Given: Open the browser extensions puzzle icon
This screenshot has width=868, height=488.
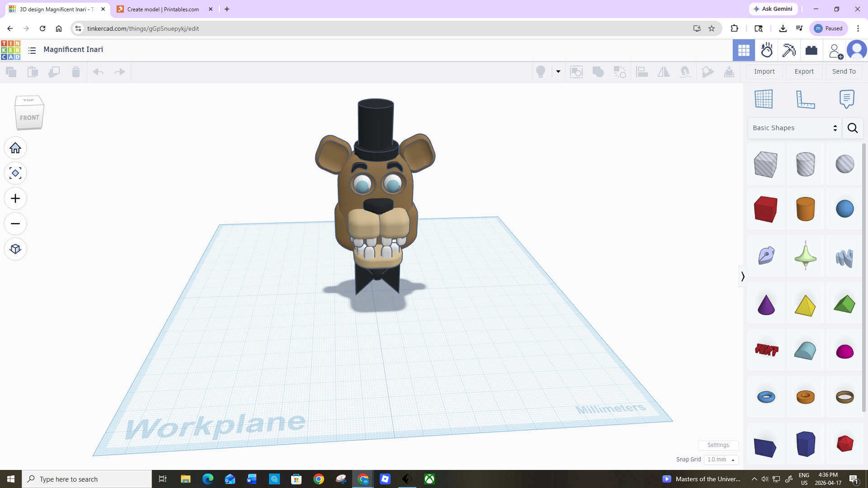Looking at the screenshot, I should (734, 28).
